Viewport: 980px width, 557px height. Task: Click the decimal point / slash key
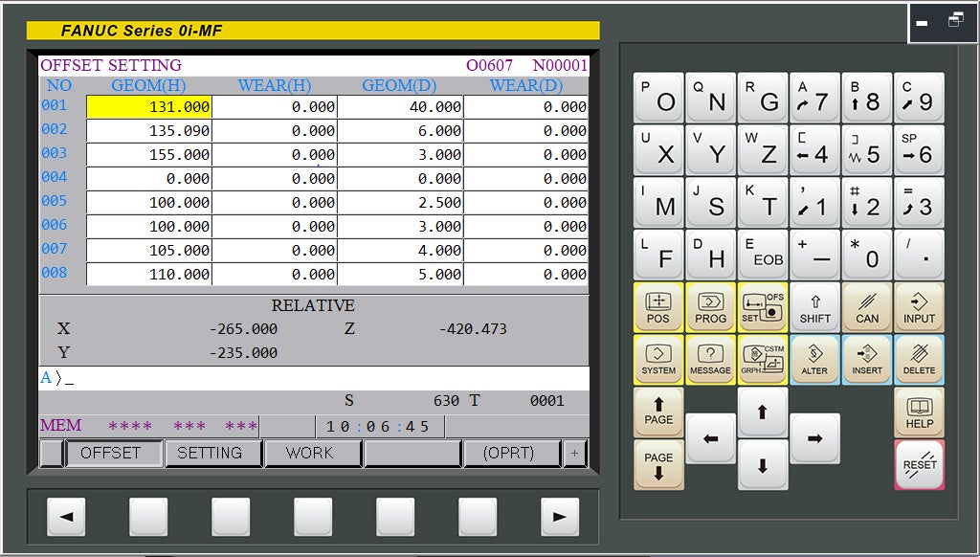920,256
